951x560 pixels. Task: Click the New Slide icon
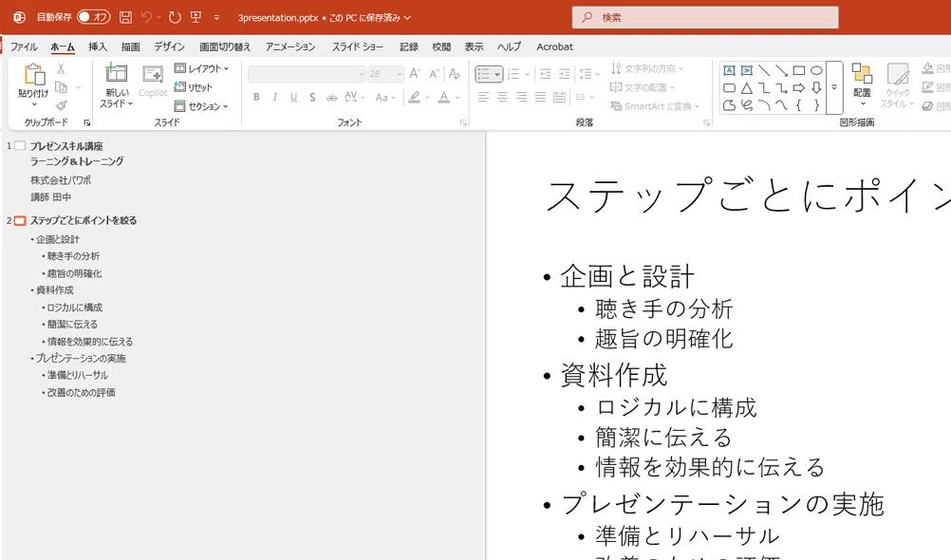click(116, 74)
